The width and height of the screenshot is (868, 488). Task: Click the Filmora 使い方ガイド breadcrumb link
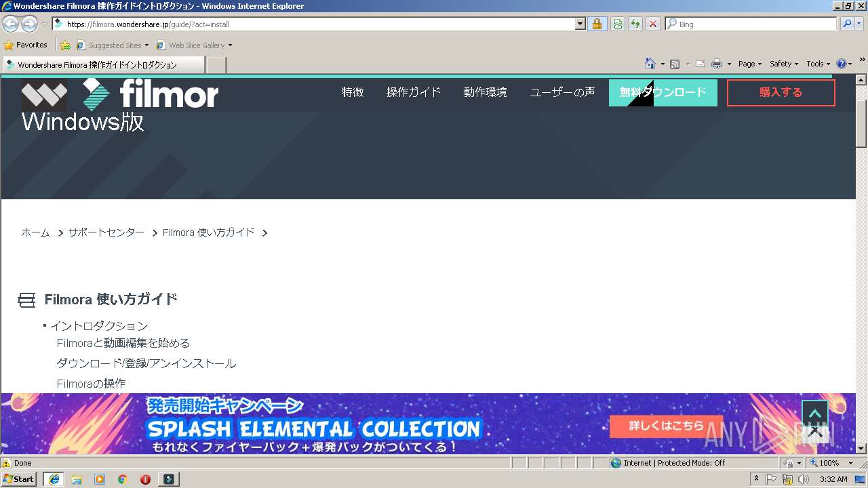208,232
